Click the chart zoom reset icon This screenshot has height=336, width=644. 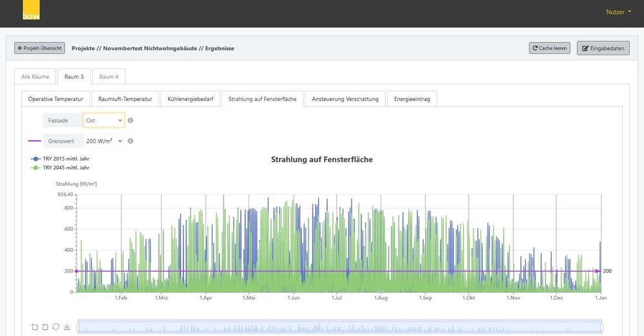(45, 326)
